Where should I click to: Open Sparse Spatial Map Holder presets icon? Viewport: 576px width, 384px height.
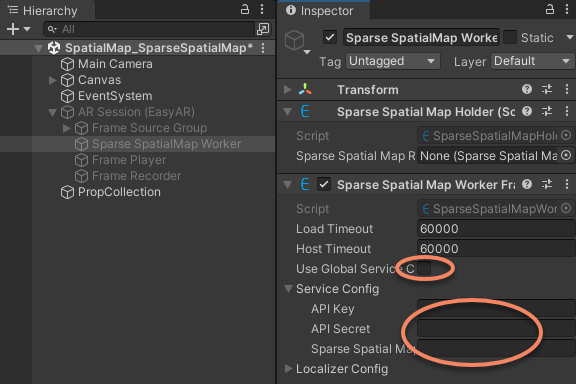547,111
